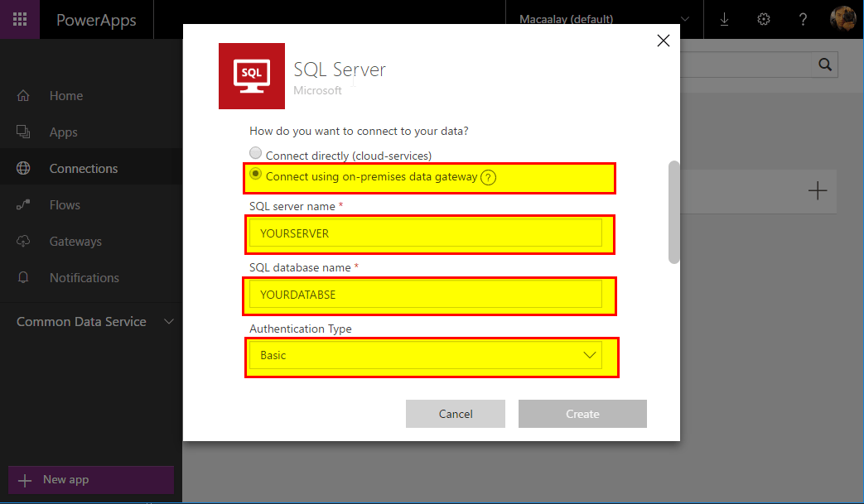Click the SQL server name field
The image size is (864, 504).
[x=426, y=233]
